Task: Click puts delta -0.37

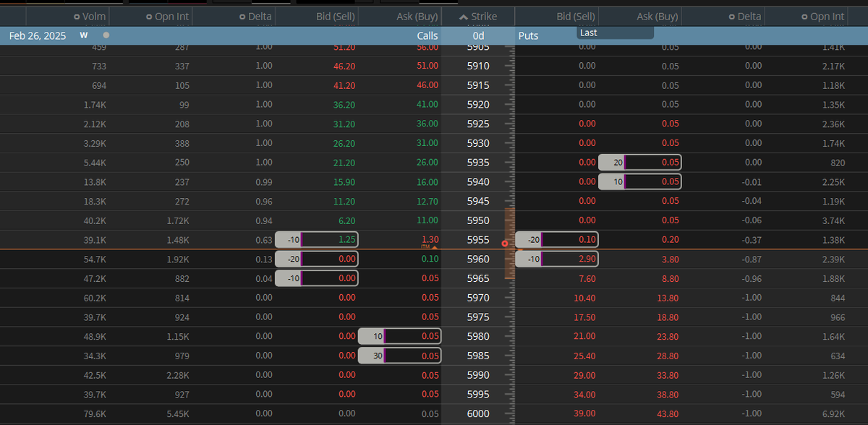Action: [x=751, y=240]
